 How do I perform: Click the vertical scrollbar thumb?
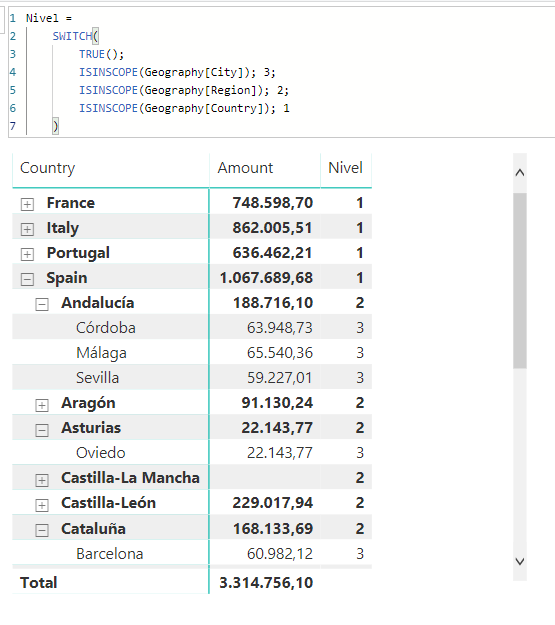click(520, 281)
